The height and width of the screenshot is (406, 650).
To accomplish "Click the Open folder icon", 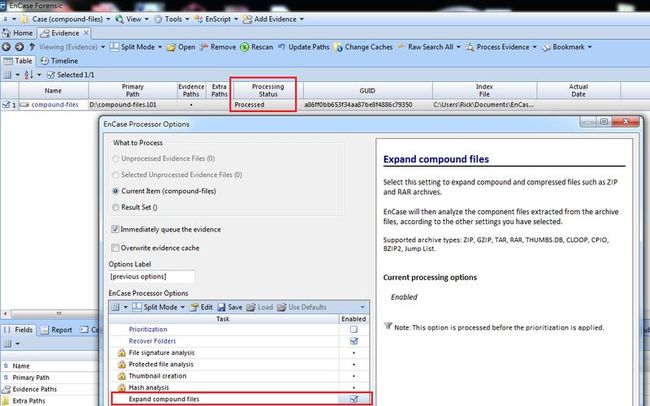I will pyautogui.click(x=171, y=47).
